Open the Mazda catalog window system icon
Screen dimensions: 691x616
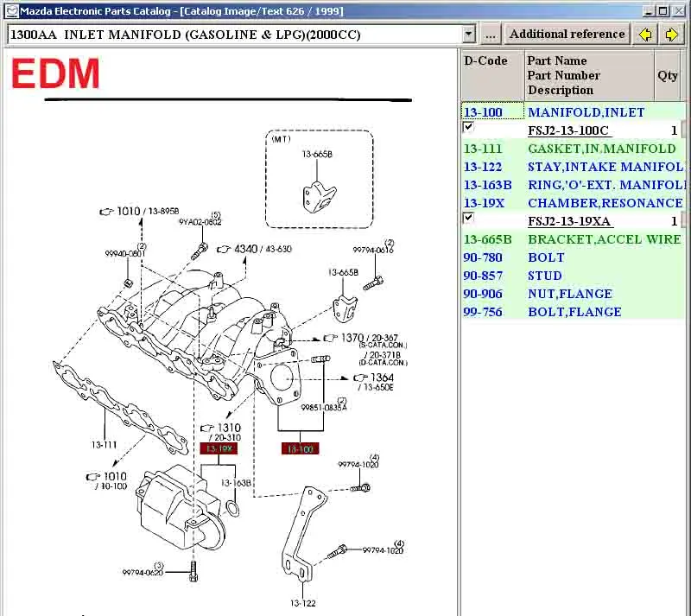[12, 11]
